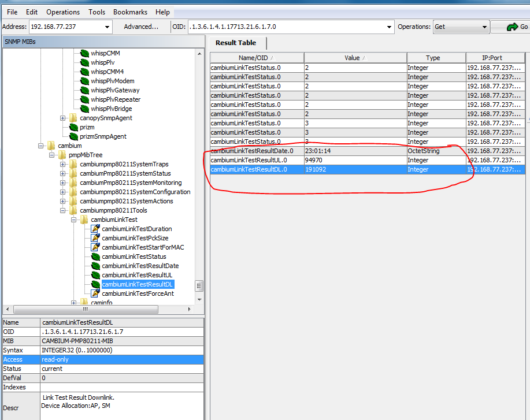Viewport: 530px width, 420px height.
Task: Click the canopySnmpAgent folder icon
Action: pos(73,118)
